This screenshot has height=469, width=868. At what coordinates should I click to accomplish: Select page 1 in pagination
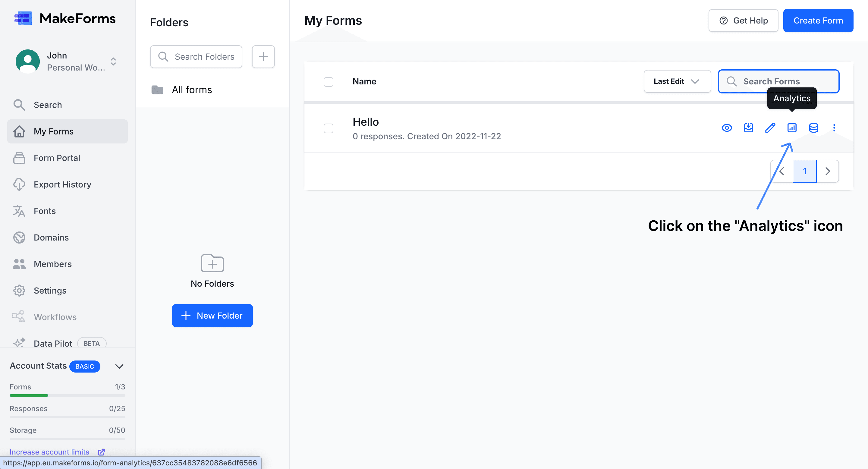pyautogui.click(x=805, y=171)
